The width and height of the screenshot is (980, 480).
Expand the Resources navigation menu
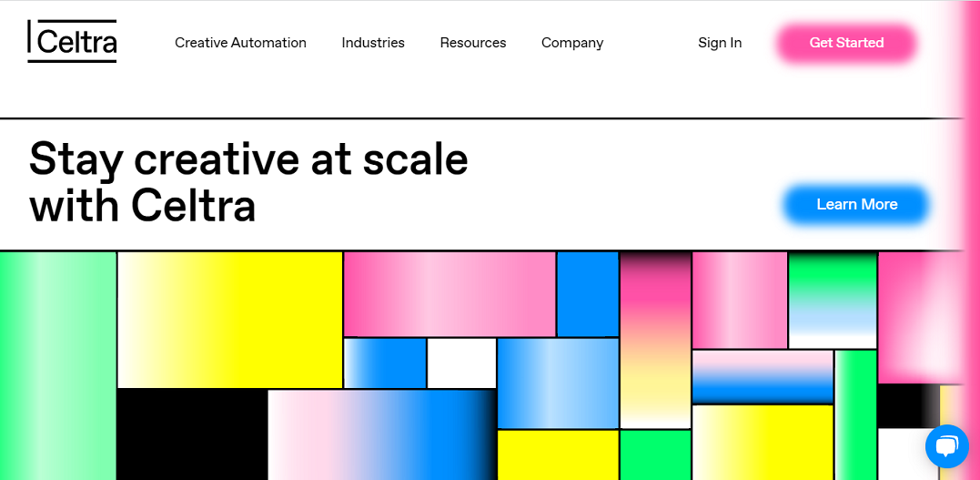[473, 43]
